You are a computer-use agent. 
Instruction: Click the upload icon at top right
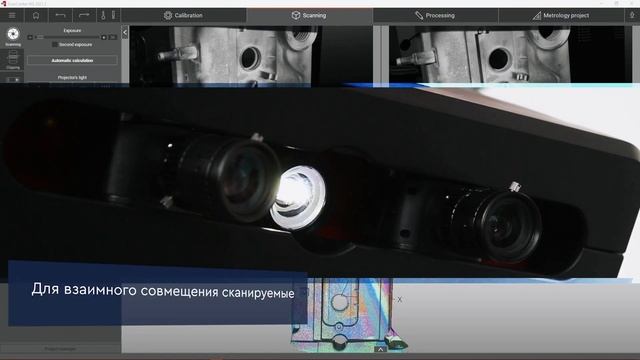point(632,16)
